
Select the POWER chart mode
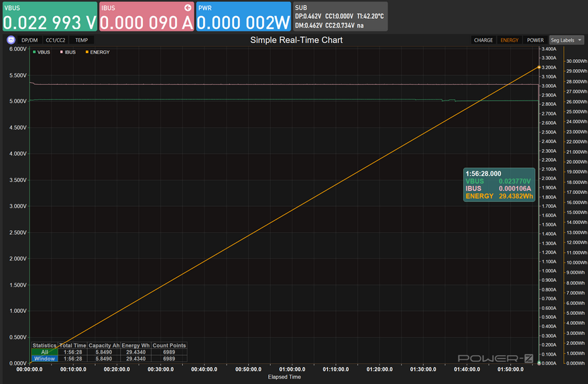coord(535,40)
